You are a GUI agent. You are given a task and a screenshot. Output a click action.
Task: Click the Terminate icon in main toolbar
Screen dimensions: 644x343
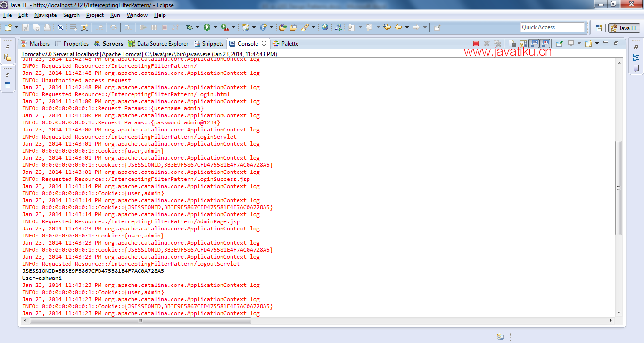coord(165,27)
